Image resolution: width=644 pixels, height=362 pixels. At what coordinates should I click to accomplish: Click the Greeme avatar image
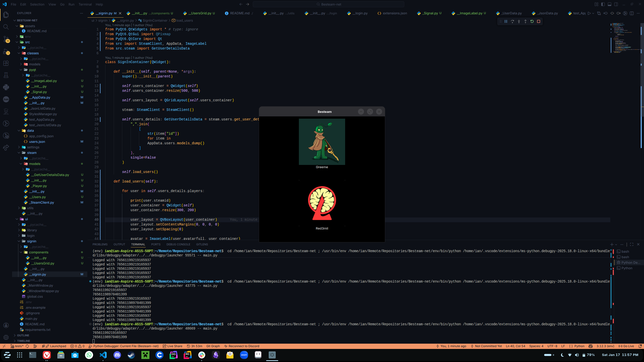322,142
